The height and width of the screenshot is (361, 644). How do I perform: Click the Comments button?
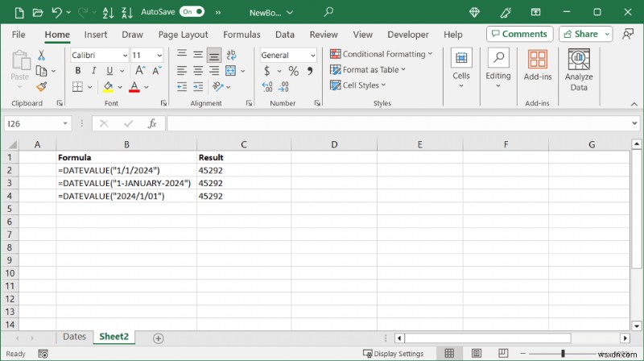(519, 34)
